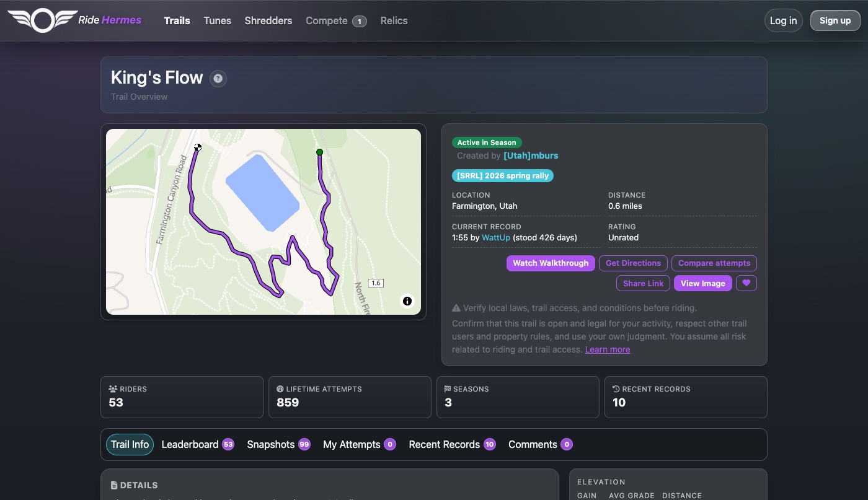Click the Seasons value 3
Viewport: 868px width, 500px height.
coord(448,403)
